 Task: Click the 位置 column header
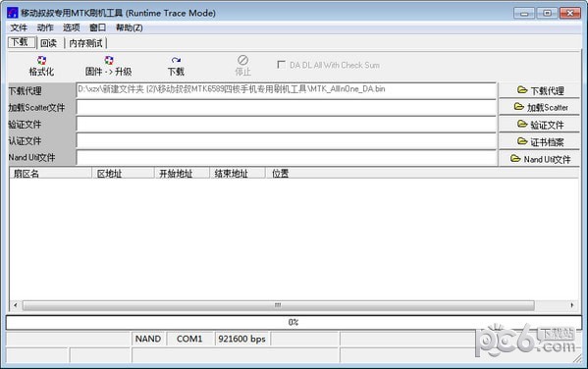pyautogui.click(x=422, y=174)
